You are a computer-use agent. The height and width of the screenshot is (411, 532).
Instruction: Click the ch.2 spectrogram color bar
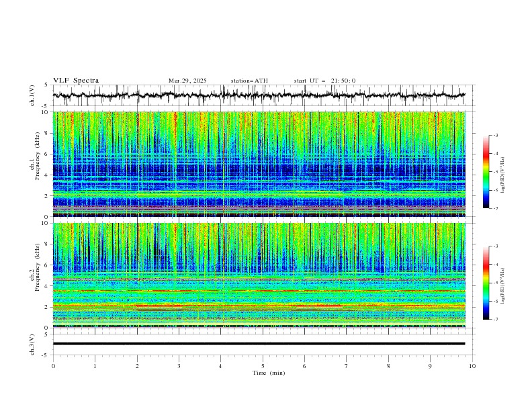pyautogui.click(x=486, y=283)
